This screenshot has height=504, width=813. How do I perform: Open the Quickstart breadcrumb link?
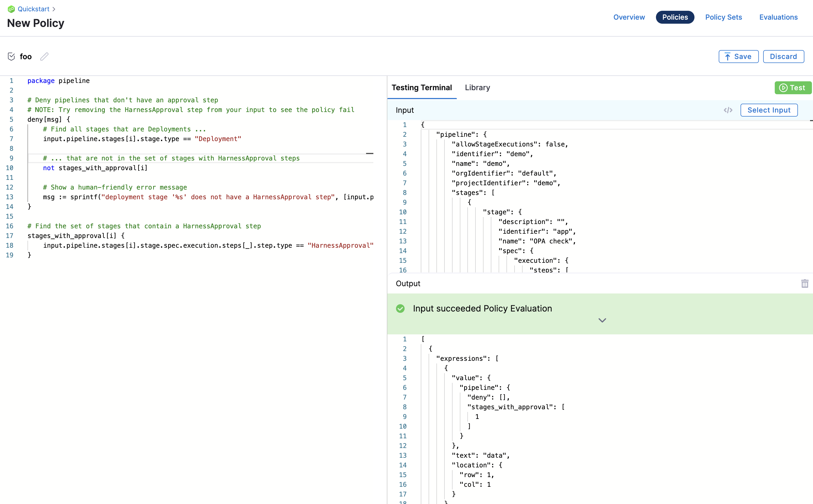tap(33, 9)
